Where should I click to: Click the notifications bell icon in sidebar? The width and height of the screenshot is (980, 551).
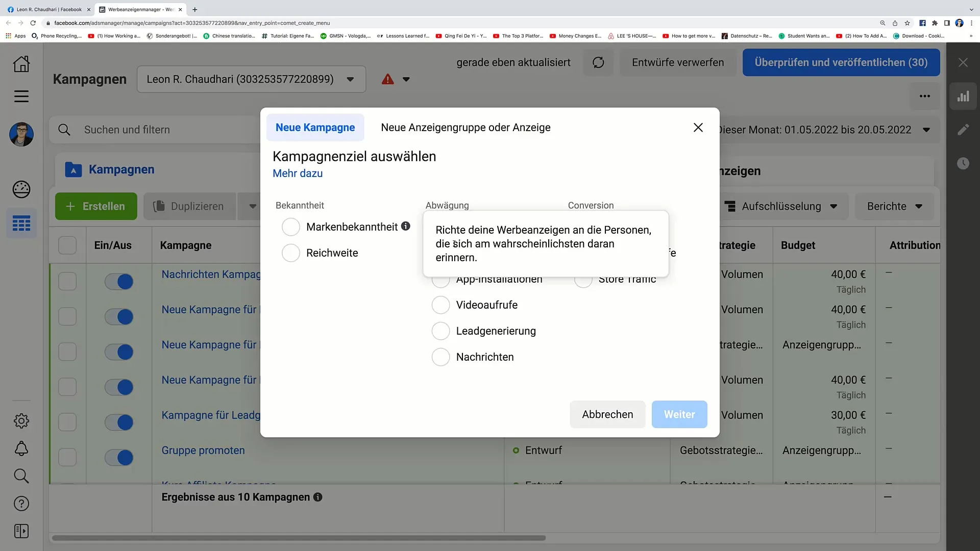pyautogui.click(x=21, y=450)
